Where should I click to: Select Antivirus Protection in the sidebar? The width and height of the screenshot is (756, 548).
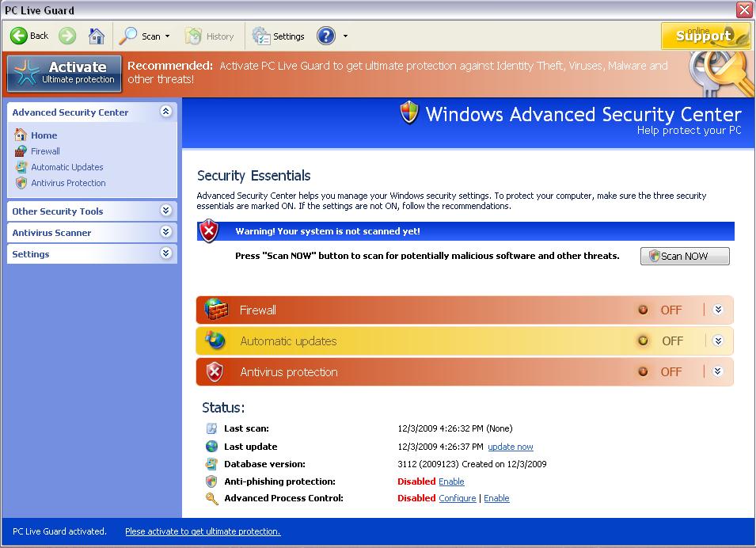point(68,183)
